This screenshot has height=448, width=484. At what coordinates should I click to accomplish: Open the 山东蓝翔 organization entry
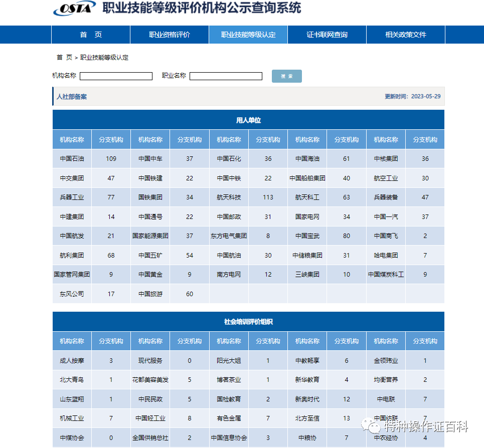coord(72,399)
